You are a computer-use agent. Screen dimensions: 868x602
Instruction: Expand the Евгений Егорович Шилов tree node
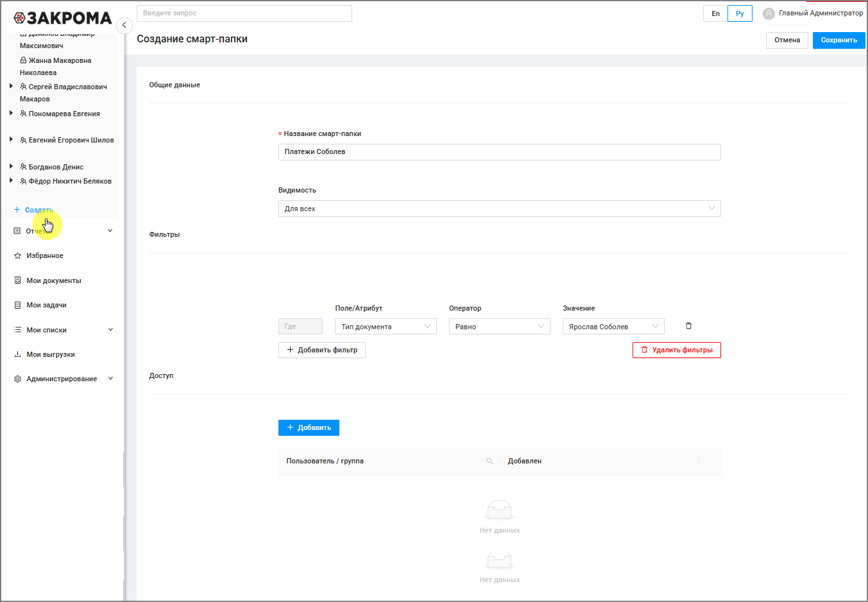point(11,139)
